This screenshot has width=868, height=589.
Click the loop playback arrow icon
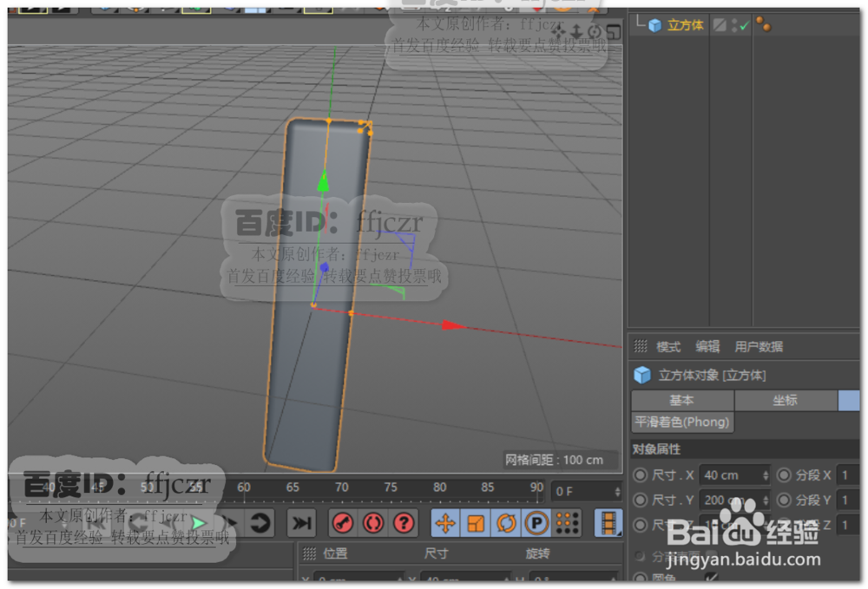point(260,522)
